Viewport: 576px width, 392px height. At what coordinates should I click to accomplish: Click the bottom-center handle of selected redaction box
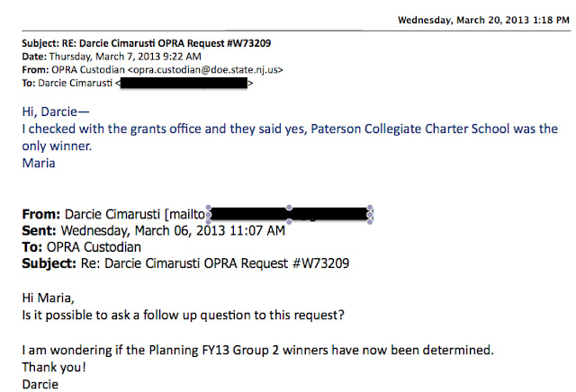[289, 222]
